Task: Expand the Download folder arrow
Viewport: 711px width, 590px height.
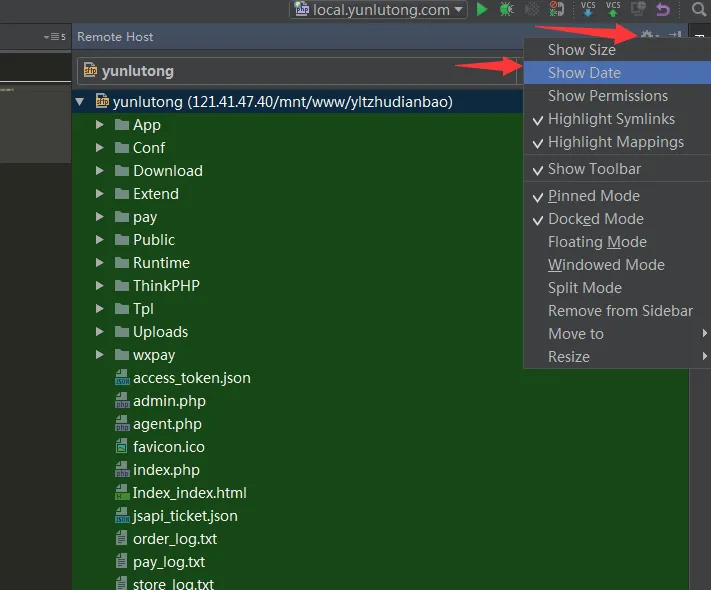Action: pos(100,171)
